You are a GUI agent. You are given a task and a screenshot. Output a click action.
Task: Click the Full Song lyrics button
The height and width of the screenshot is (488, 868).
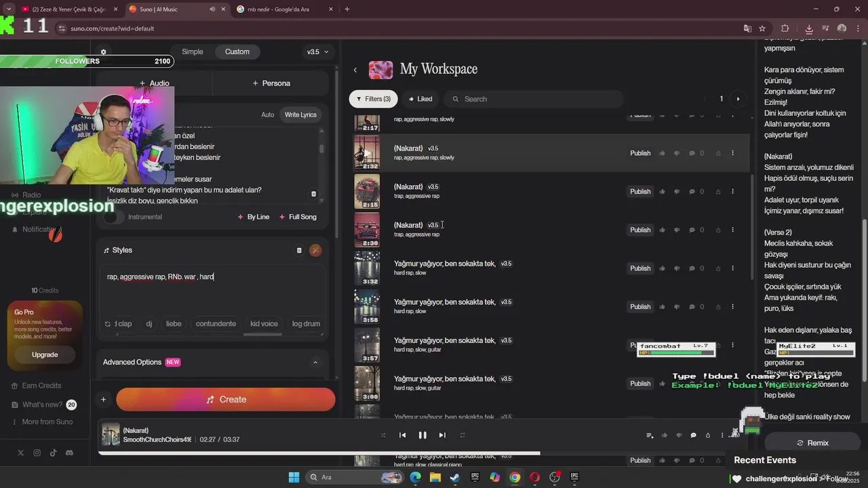[x=298, y=217]
